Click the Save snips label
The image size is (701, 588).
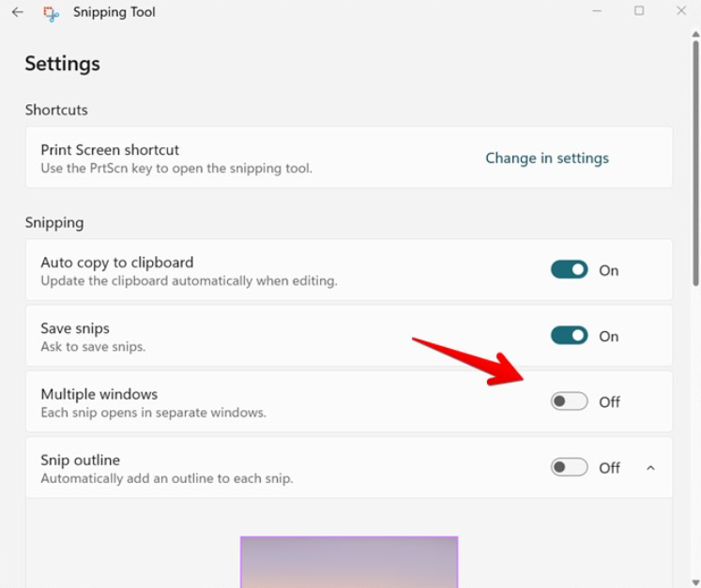(x=75, y=328)
